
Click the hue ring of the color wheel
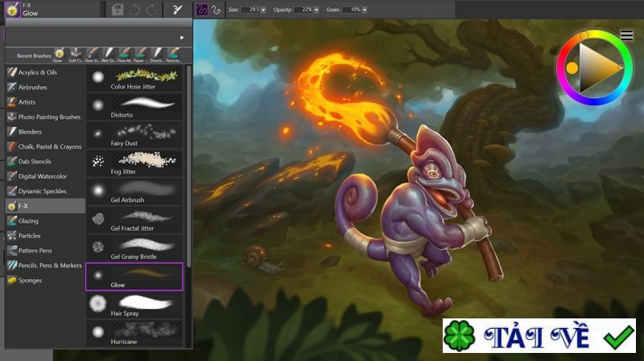[x=594, y=101]
